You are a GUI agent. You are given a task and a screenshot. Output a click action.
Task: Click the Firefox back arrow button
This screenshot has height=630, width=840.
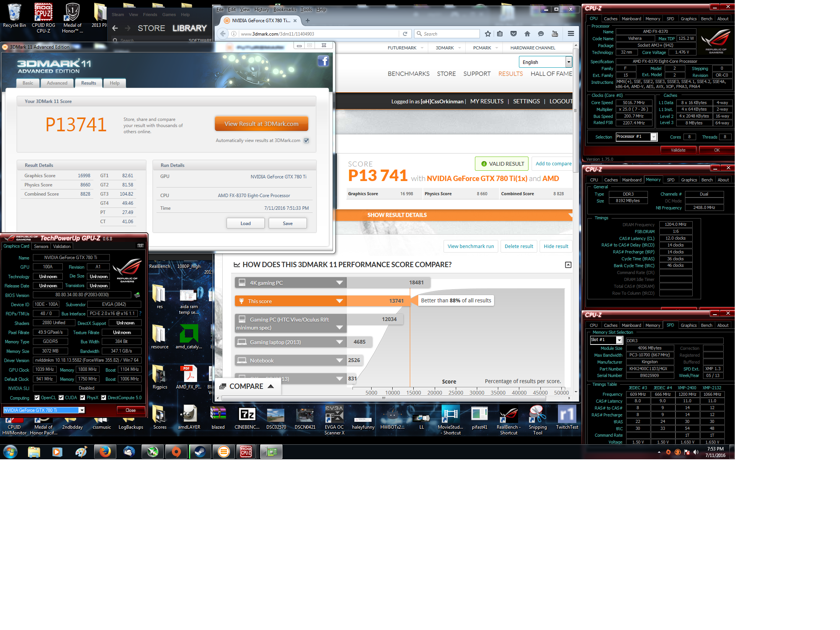(223, 34)
